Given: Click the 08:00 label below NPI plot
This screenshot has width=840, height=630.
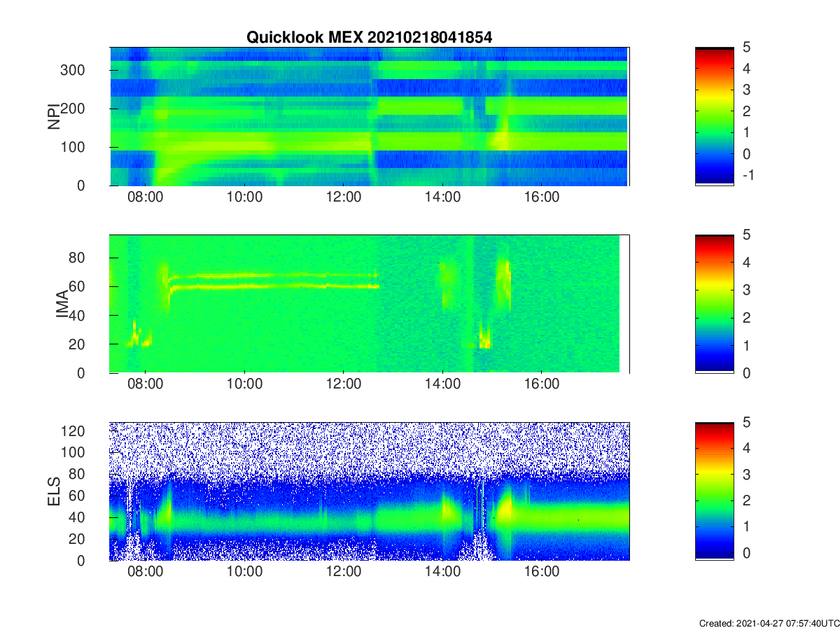Looking at the screenshot, I should 145,197.
